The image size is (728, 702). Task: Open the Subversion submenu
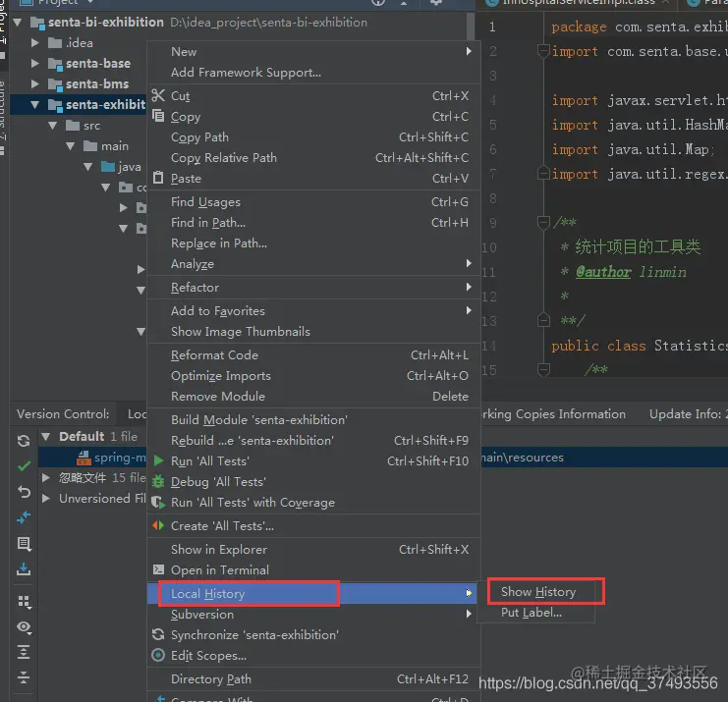tap(313, 615)
